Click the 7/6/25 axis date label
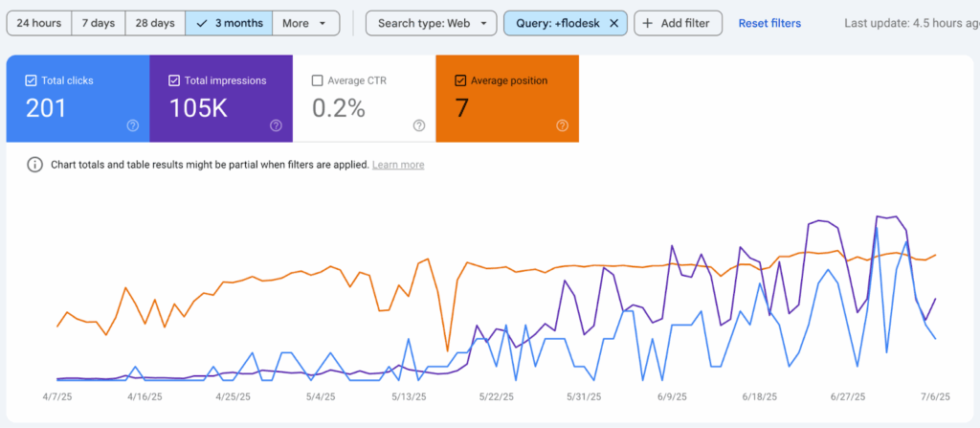Viewport: 980px width, 428px height. [x=935, y=396]
